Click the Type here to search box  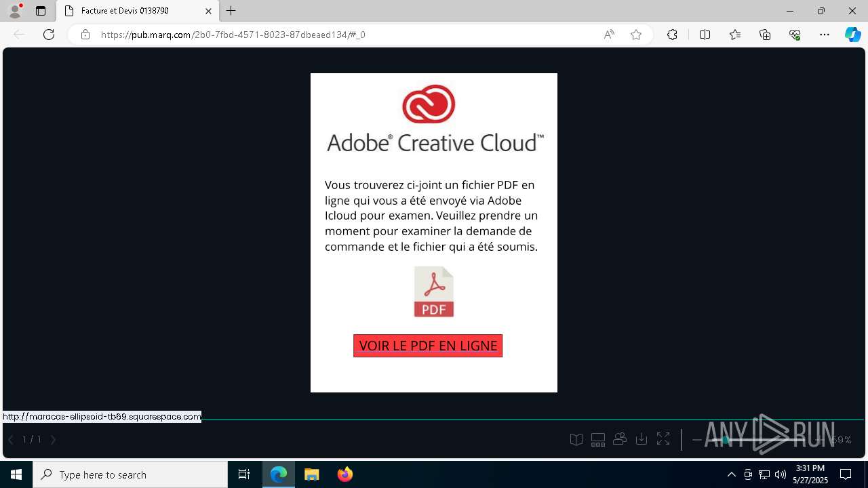point(130,474)
